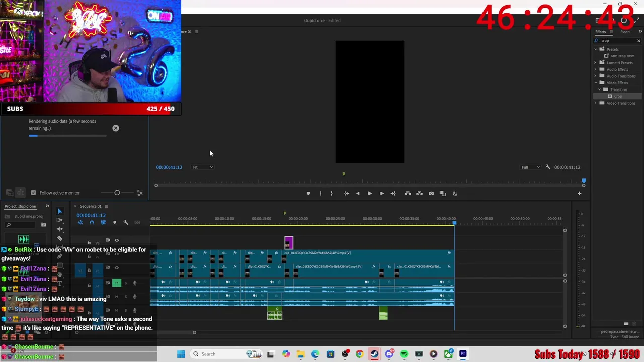Toggle insert sequences as nests icon
The image size is (644, 362).
click(80, 222)
